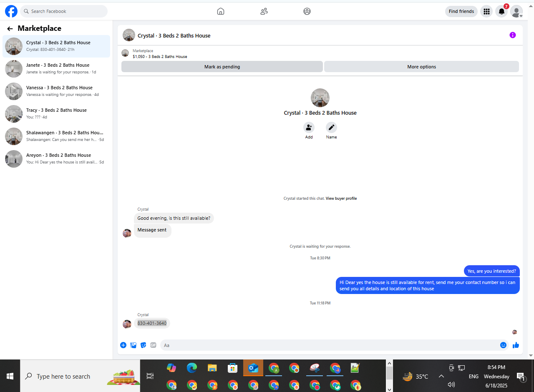Click the 830-401-3640 phone number message

click(x=152, y=323)
